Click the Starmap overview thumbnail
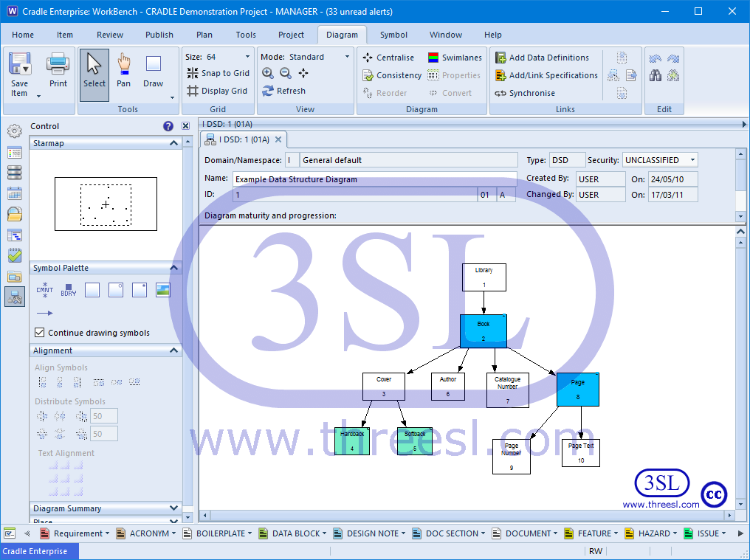 point(106,204)
